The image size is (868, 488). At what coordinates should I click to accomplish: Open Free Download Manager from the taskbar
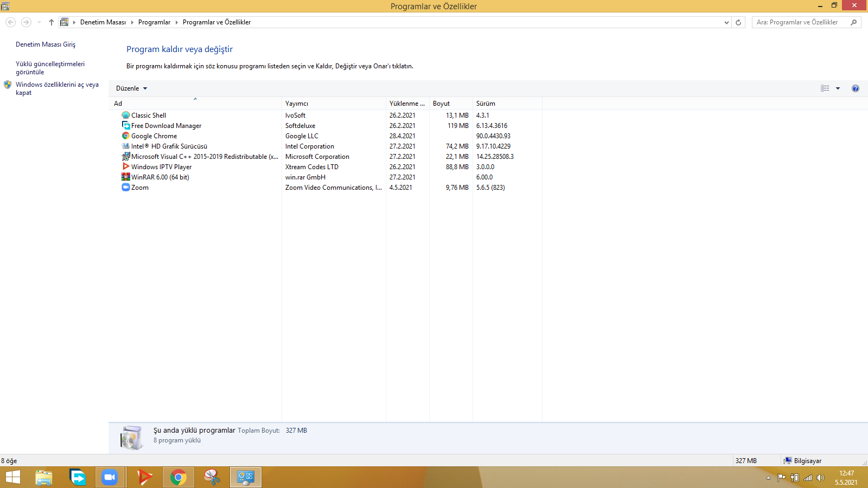coord(78,477)
